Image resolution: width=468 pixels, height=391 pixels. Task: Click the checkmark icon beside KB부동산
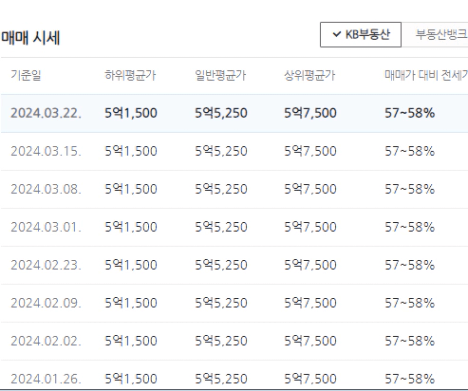coord(337,34)
